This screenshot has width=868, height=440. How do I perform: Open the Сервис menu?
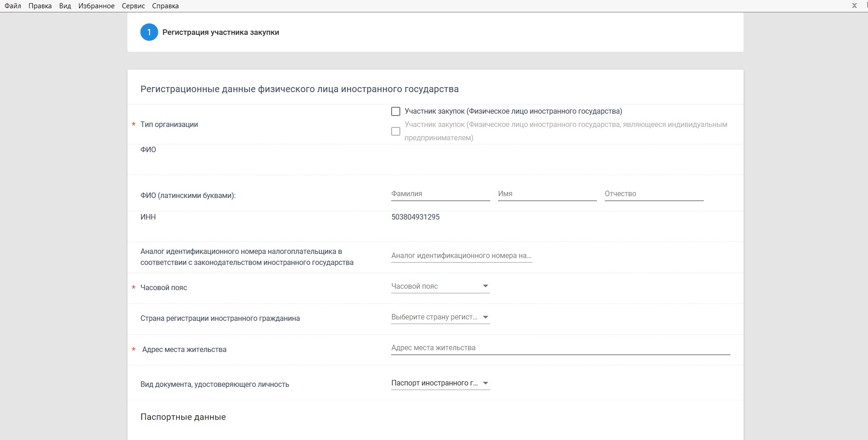point(133,6)
